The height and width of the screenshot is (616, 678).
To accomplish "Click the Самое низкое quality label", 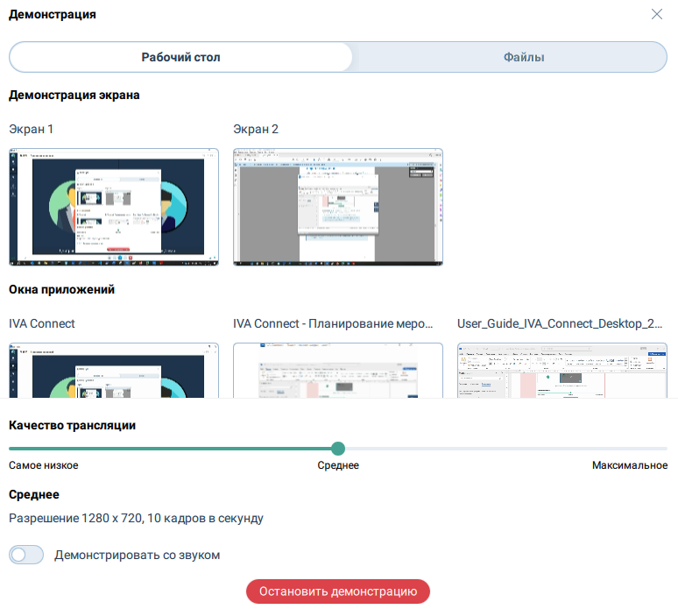I will [x=44, y=465].
